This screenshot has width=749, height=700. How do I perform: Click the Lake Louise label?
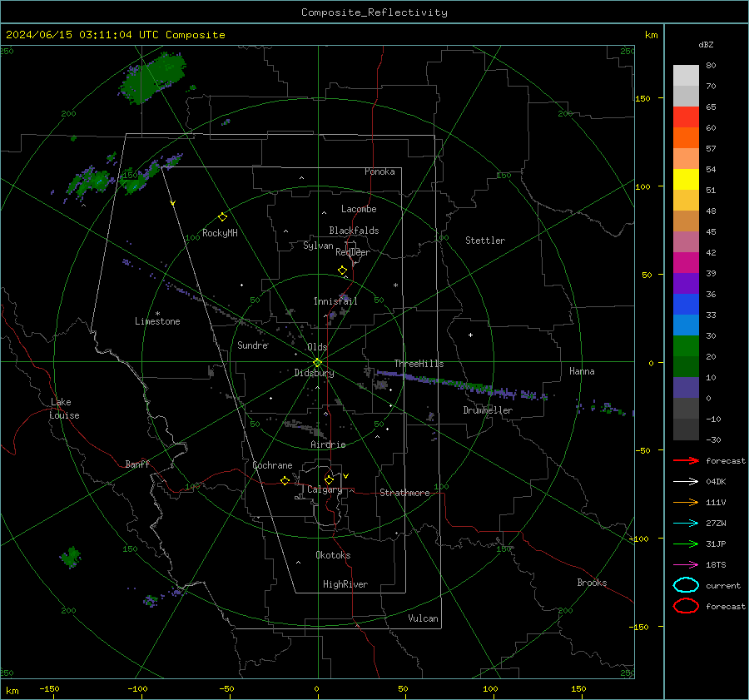tap(64, 409)
